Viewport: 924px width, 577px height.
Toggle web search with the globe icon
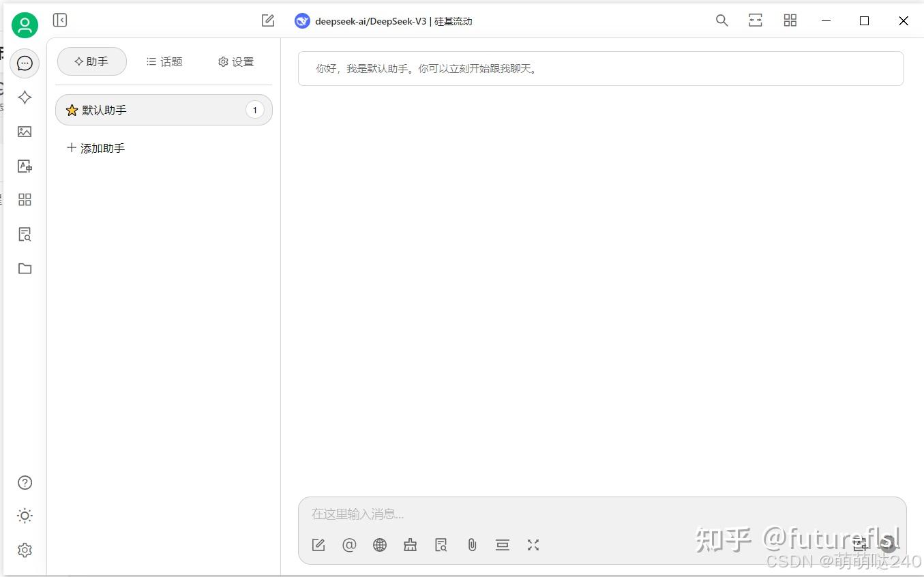(380, 545)
